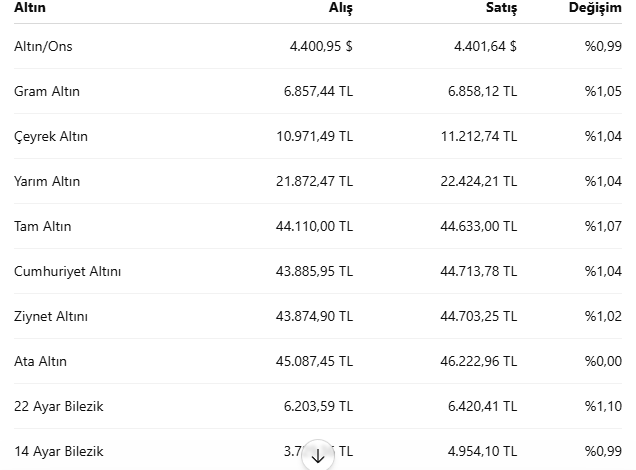Click Gram Altın buy price 6.857,44 TL
The width and height of the screenshot is (636, 470).
pos(318,91)
